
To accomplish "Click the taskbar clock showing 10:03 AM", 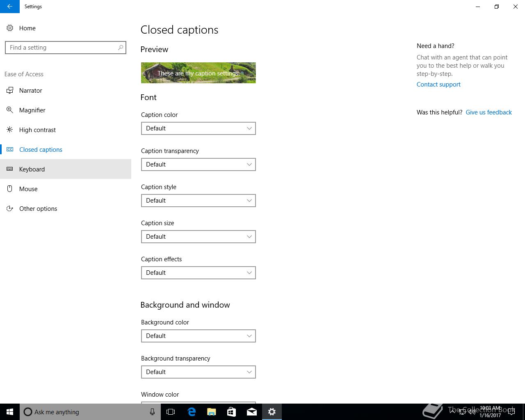I will coord(490,412).
